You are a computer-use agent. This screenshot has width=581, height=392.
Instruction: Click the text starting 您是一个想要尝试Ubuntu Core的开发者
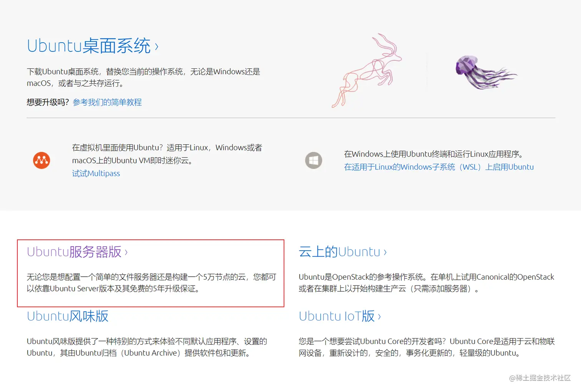tap(427, 347)
